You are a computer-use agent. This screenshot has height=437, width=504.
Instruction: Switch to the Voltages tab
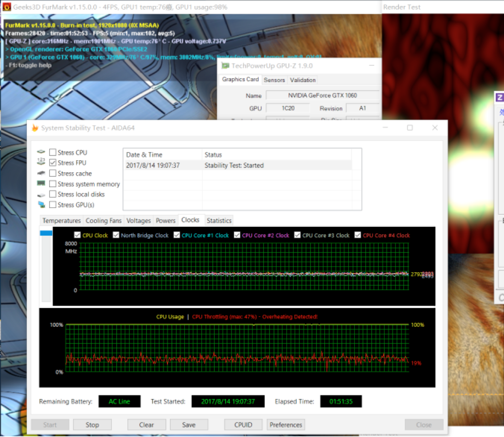138,221
